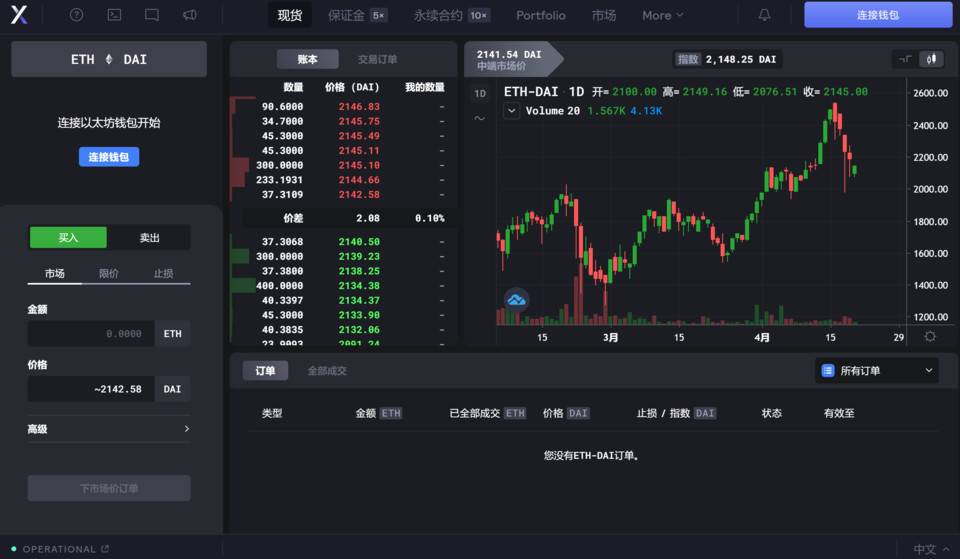Switch to the 限价 limit order tab
The image size is (960, 559).
click(x=108, y=273)
